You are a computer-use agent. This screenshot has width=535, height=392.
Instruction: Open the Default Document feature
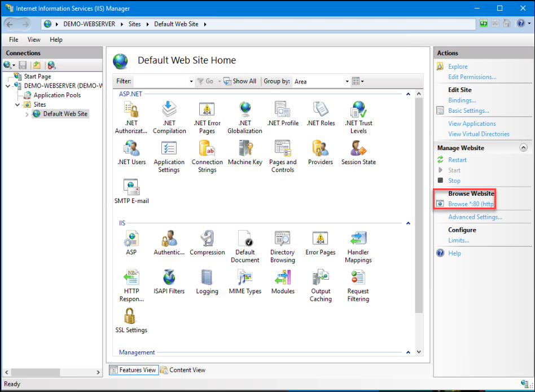coord(245,247)
